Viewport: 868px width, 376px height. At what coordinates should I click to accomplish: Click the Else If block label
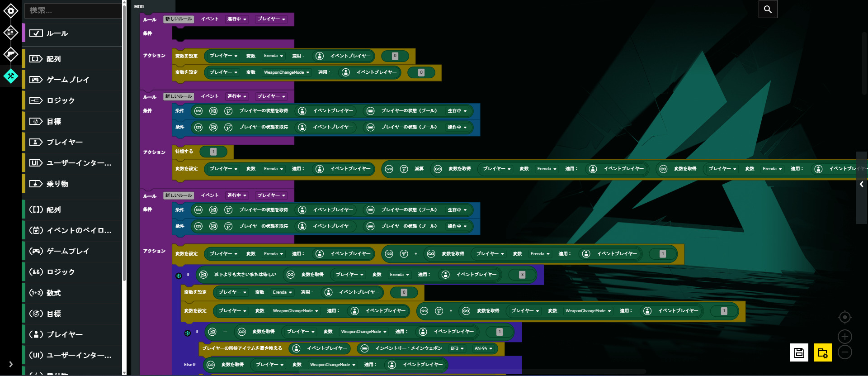pos(190,365)
